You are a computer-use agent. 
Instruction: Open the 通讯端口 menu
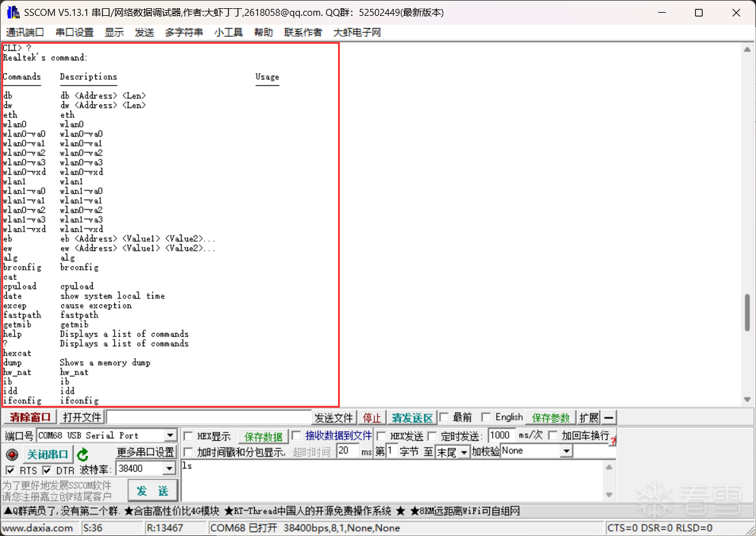point(25,32)
